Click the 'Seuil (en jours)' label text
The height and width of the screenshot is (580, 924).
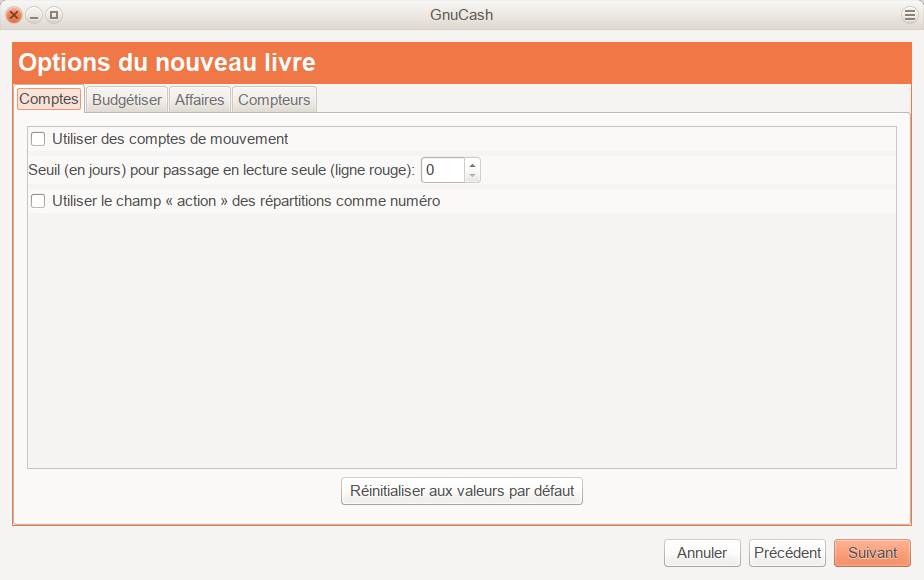click(x=221, y=170)
